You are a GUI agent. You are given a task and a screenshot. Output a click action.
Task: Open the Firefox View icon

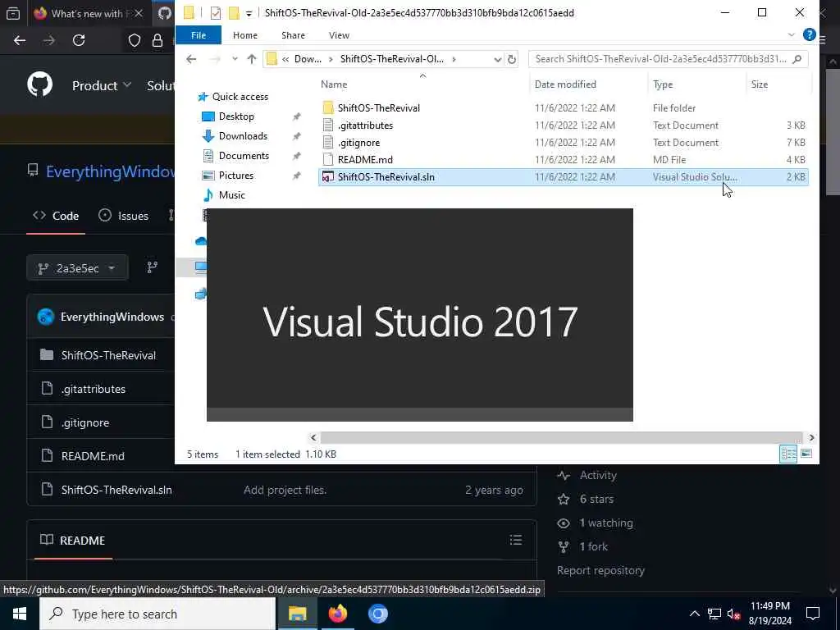[x=13, y=13]
